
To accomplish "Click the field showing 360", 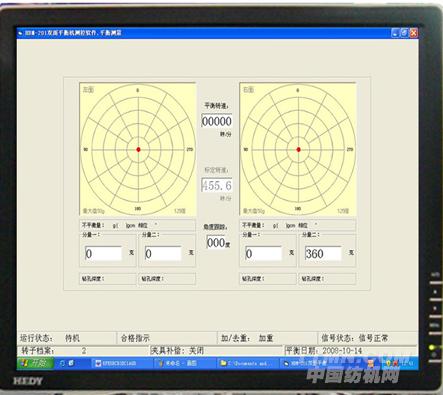I will click(x=323, y=253).
